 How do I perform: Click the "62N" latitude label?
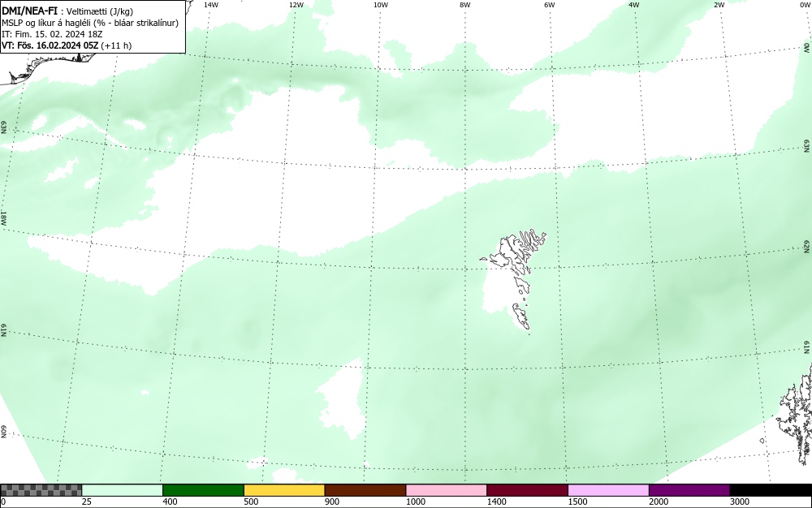click(x=807, y=247)
